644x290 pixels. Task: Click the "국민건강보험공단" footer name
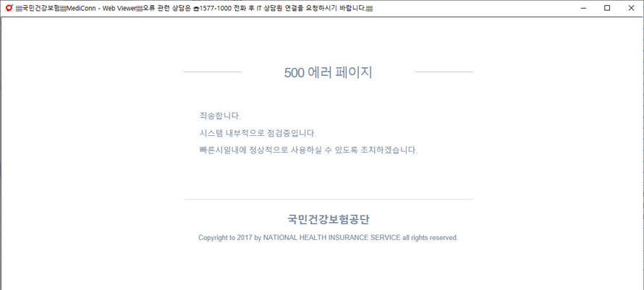coord(328,220)
